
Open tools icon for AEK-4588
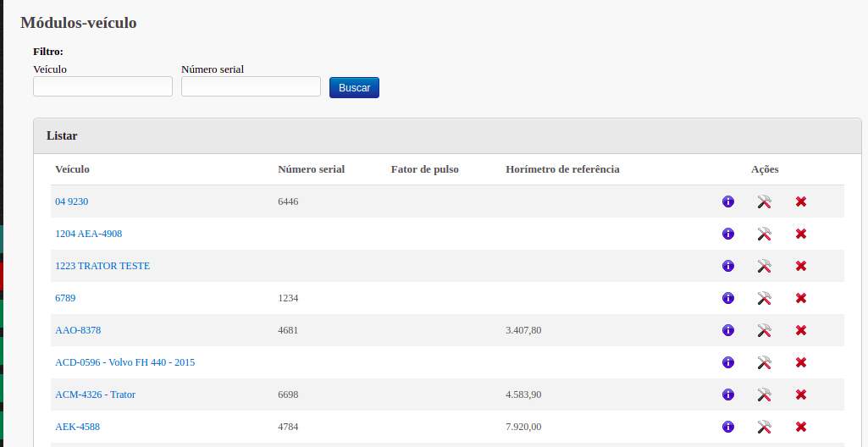[x=764, y=427]
